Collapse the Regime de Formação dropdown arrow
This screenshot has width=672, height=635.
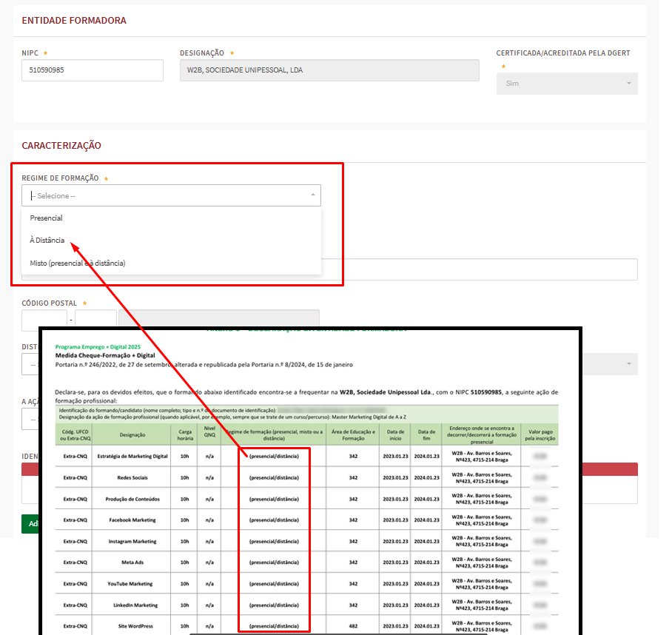click(x=312, y=195)
